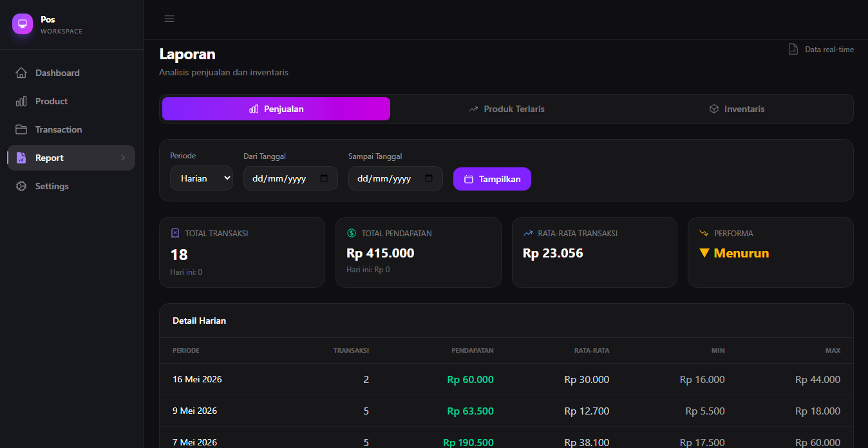Click the Rp 63.500 pendapatan value

471,411
